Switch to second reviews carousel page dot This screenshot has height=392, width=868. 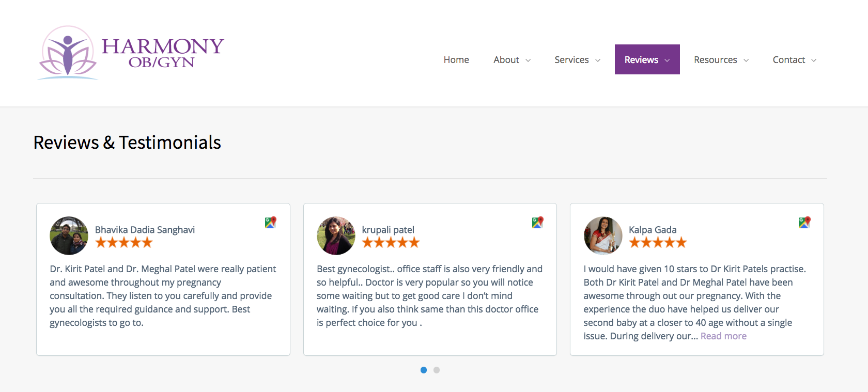pyautogui.click(x=437, y=370)
